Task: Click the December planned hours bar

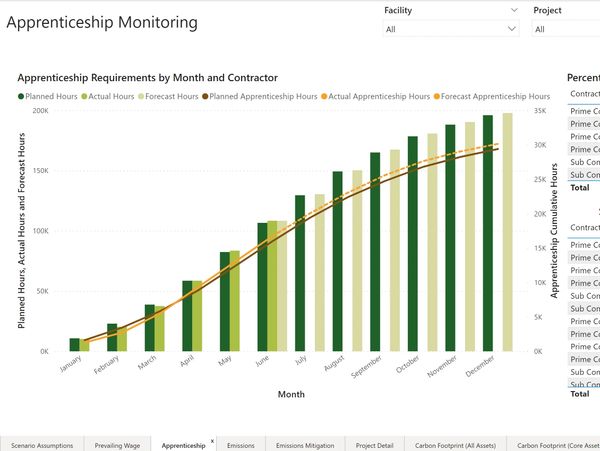Action: click(488, 233)
